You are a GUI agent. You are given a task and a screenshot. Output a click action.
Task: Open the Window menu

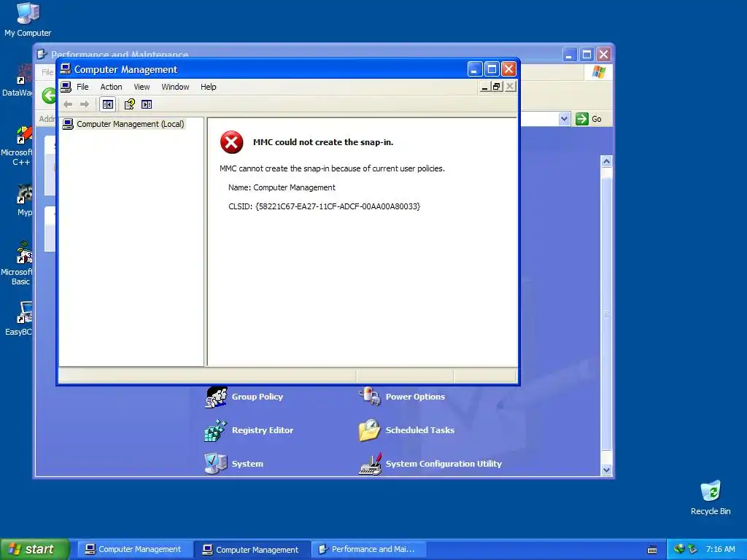click(x=175, y=87)
